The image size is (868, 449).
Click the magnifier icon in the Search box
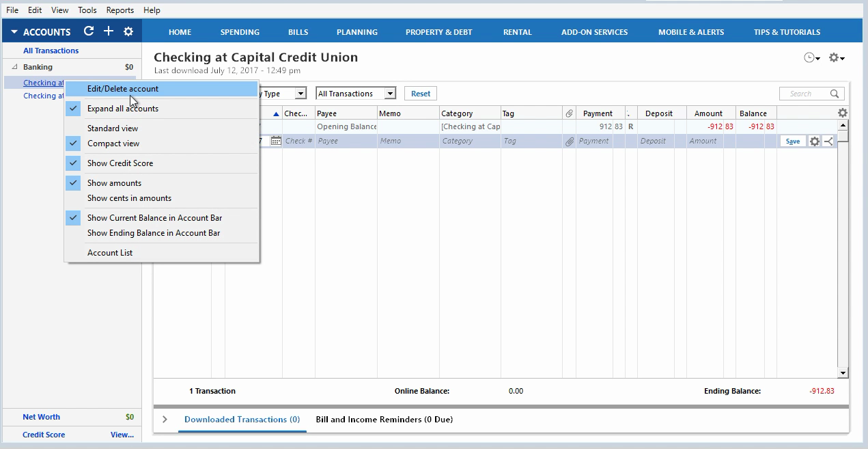[835, 94]
